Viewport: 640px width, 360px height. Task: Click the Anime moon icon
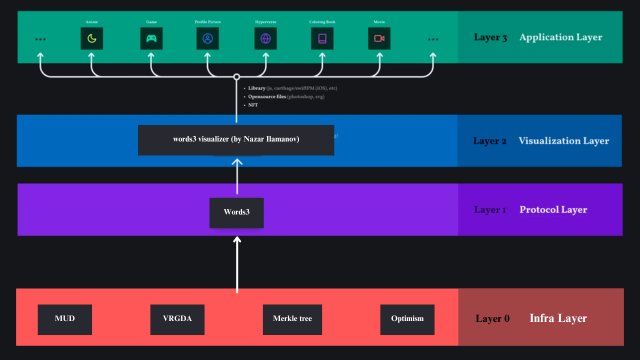(92, 38)
